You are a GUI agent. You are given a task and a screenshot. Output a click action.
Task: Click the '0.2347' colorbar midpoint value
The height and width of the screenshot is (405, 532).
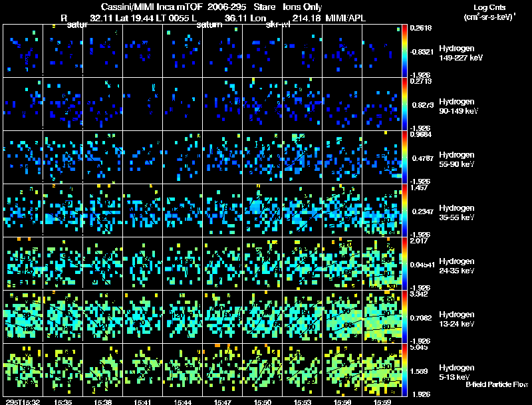423,211
